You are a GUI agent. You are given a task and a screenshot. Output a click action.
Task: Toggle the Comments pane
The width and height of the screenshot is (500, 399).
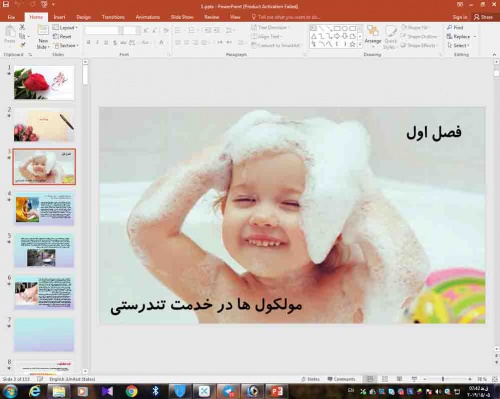tap(341, 379)
